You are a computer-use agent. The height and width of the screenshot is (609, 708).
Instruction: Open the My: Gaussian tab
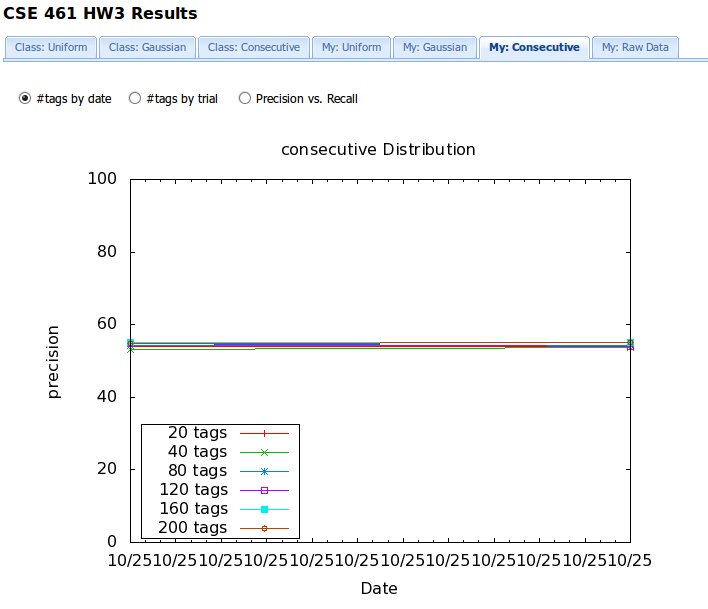pos(433,47)
